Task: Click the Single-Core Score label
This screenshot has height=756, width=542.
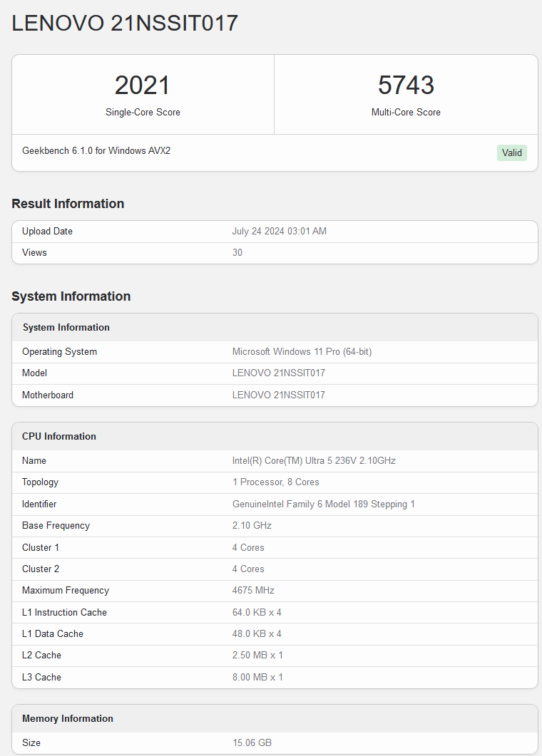Action: (143, 113)
